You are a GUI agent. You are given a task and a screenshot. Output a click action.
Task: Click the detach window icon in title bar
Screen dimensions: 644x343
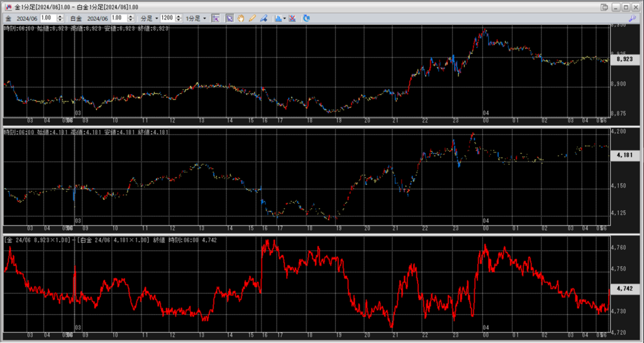point(604,7)
